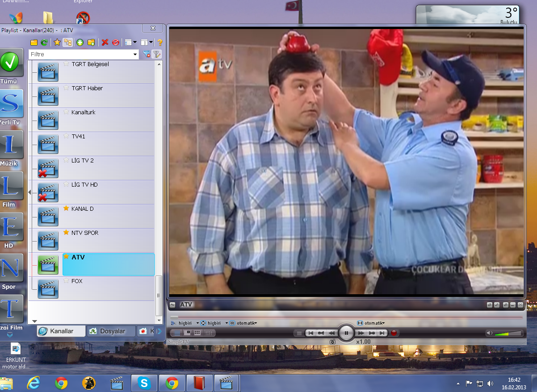Toggle playlist view button in player
The image size is (537, 392).
(177, 333)
